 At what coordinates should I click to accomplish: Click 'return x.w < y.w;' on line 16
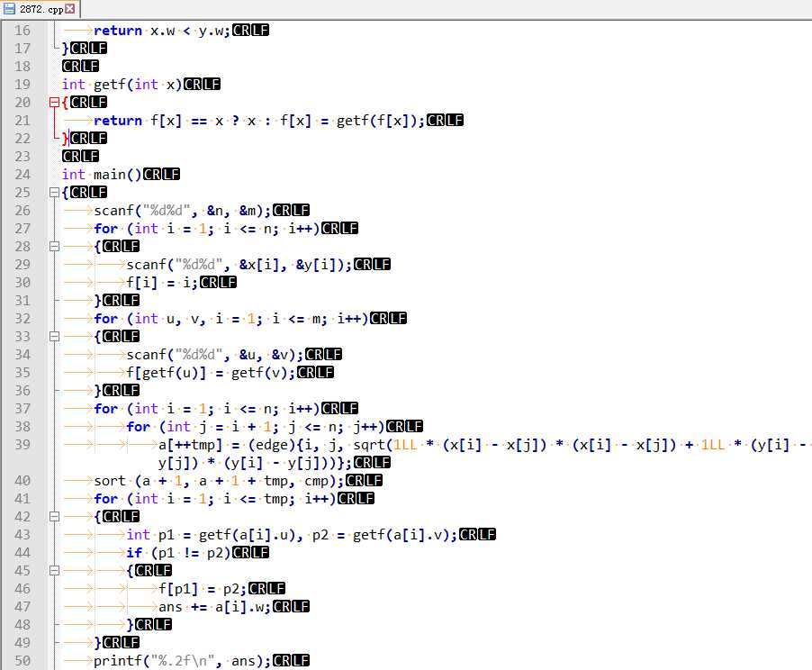(162, 31)
